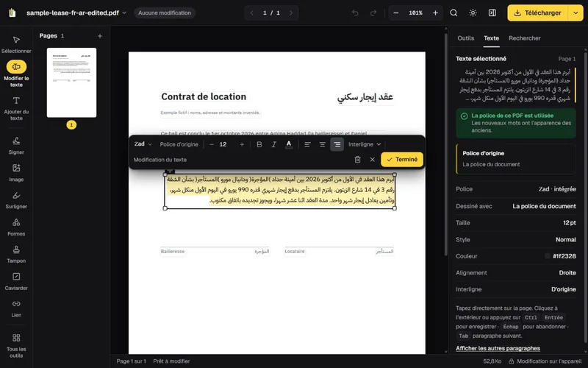
Task: Click the Bailleresse signature label
Action: [173, 252]
